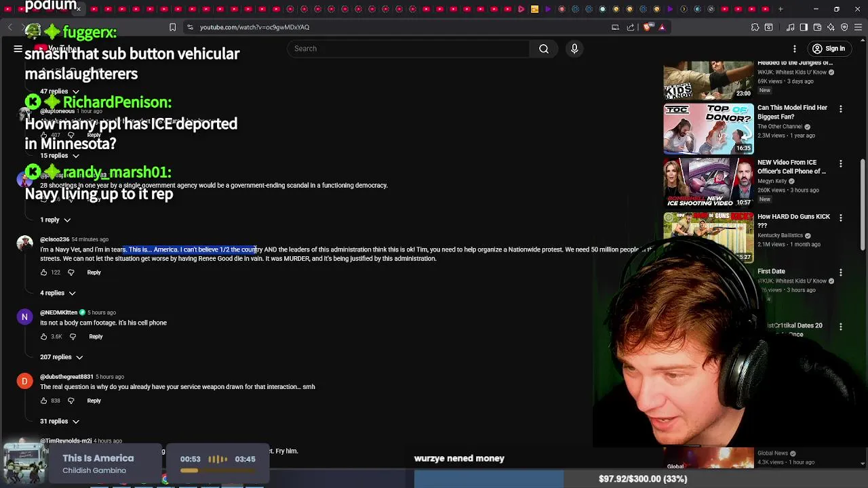
Task: Reply to the @dubsthegreat8831 comment
Action: (x=94, y=401)
